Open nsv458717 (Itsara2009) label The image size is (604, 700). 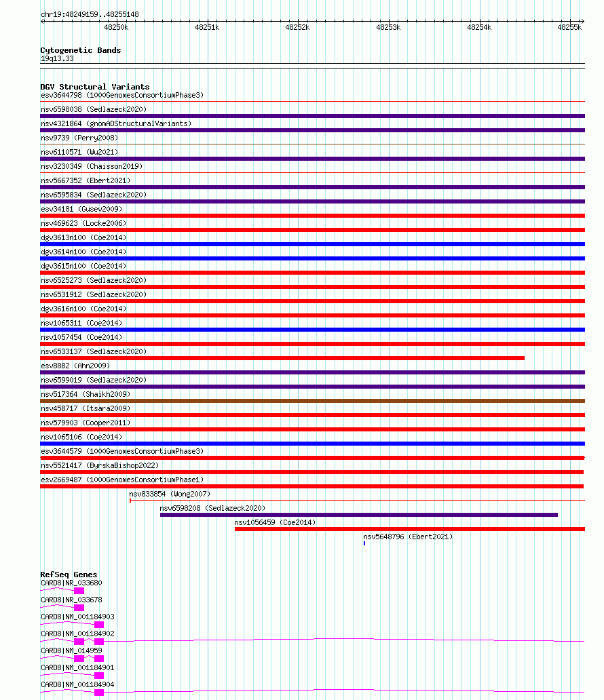(86, 409)
